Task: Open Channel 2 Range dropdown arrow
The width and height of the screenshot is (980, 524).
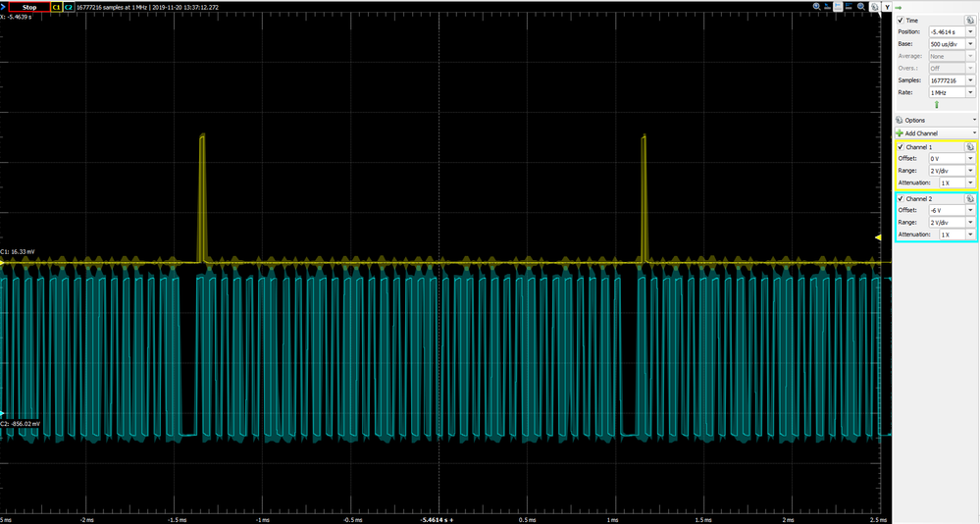Action: tap(970, 222)
